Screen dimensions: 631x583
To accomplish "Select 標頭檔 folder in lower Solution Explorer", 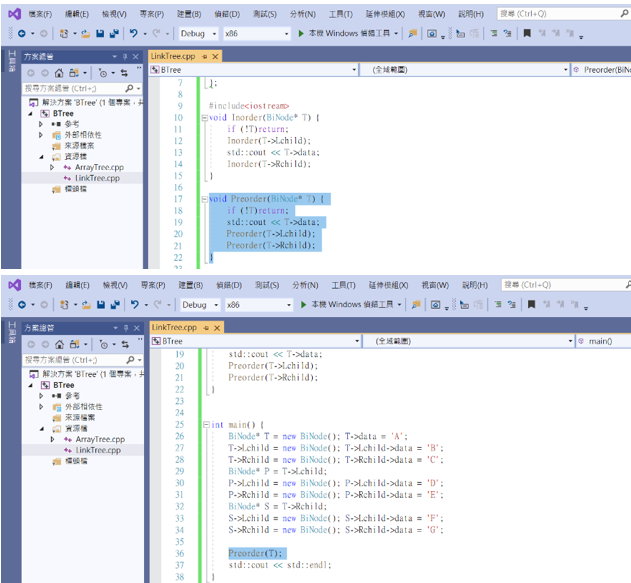I will click(76, 461).
